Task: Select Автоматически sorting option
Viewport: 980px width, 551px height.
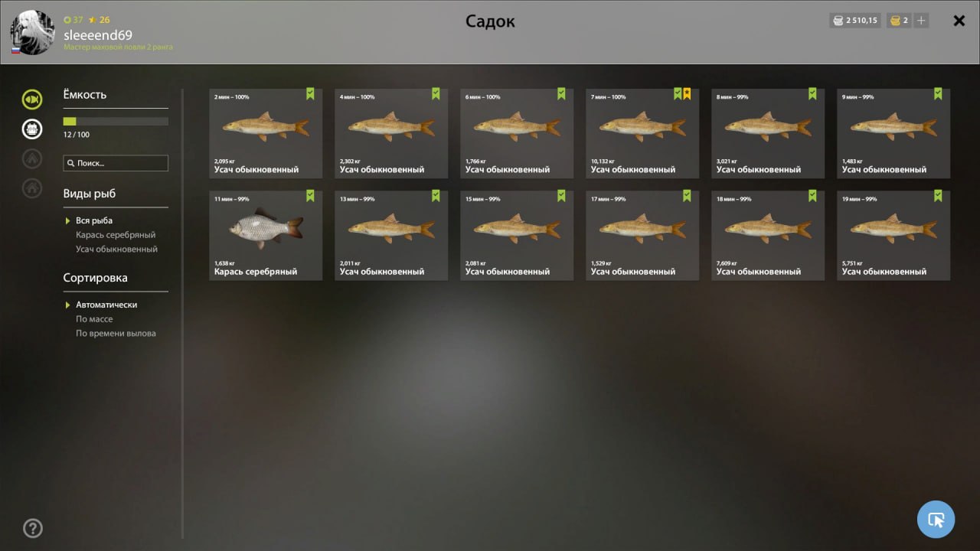Action: pos(106,305)
